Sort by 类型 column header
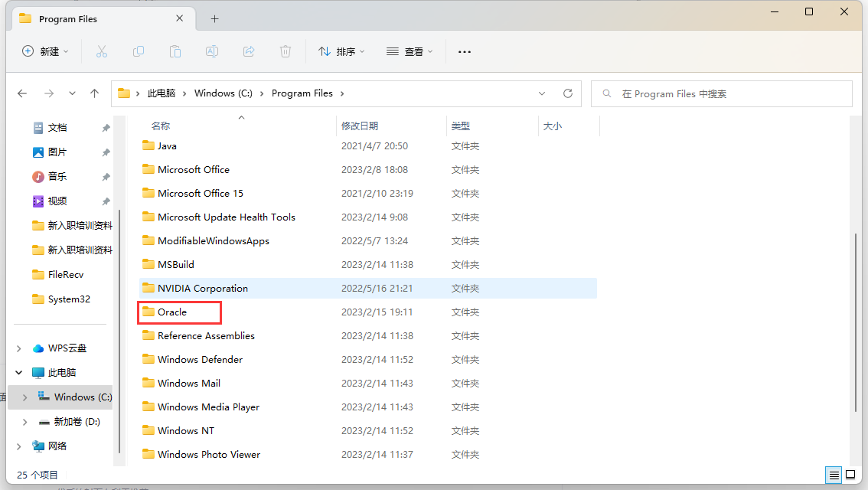This screenshot has width=868, height=490. pos(461,126)
